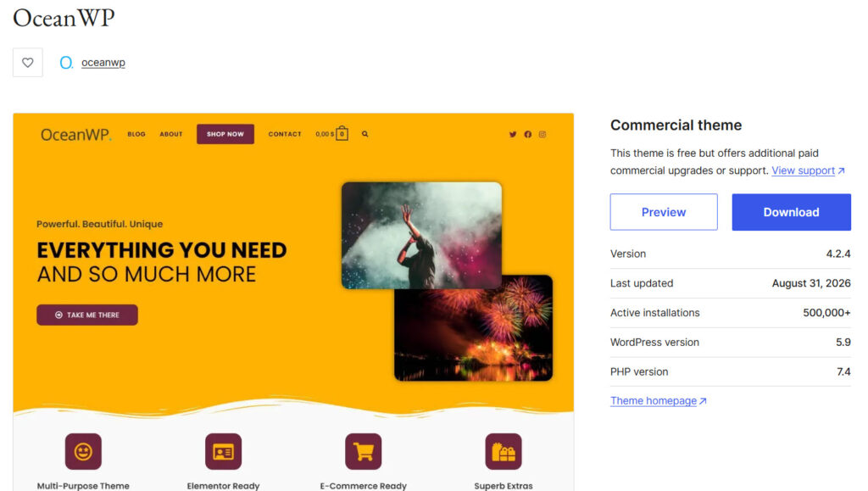The height and width of the screenshot is (491, 868).
Task: Open the View support link
Action: coord(808,170)
